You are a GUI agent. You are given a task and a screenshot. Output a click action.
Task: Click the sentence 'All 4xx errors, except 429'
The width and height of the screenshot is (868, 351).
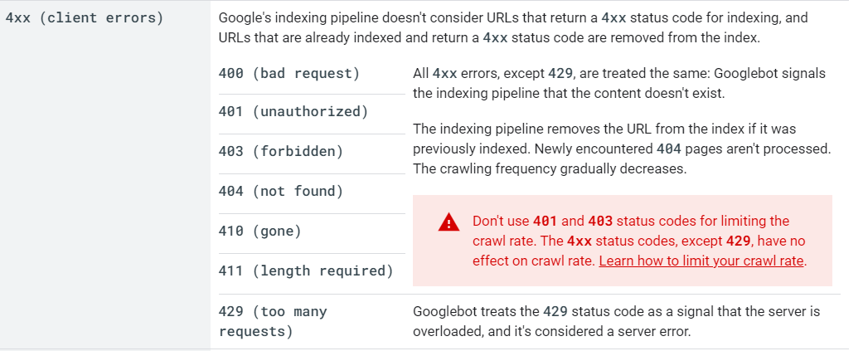[x=492, y=73]
